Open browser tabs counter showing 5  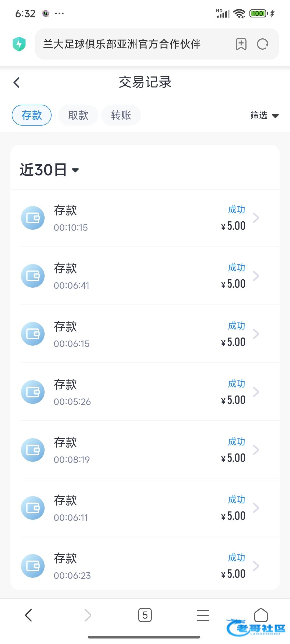145,615
